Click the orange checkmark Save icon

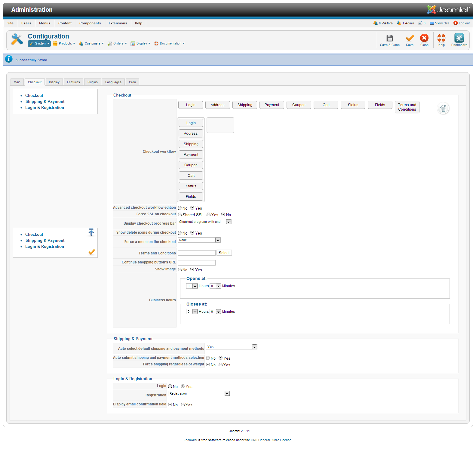[x=410, y=38]
